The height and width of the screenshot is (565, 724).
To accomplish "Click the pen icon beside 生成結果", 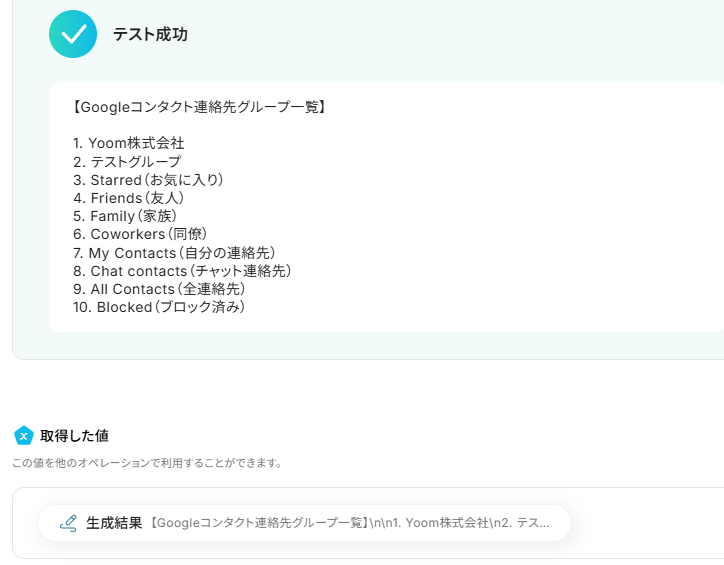I will 68,522.
